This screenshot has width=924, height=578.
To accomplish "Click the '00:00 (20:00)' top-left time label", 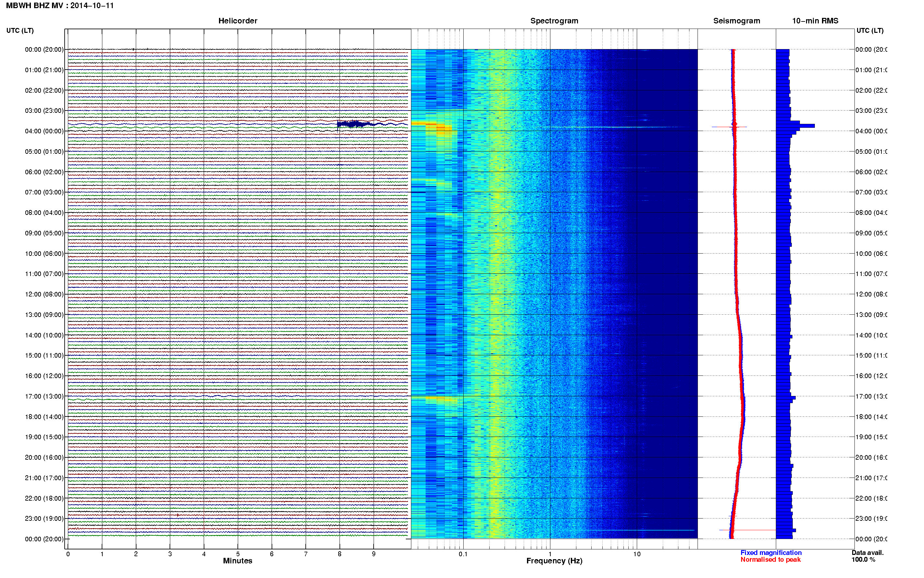I will (x=44, y=49).
